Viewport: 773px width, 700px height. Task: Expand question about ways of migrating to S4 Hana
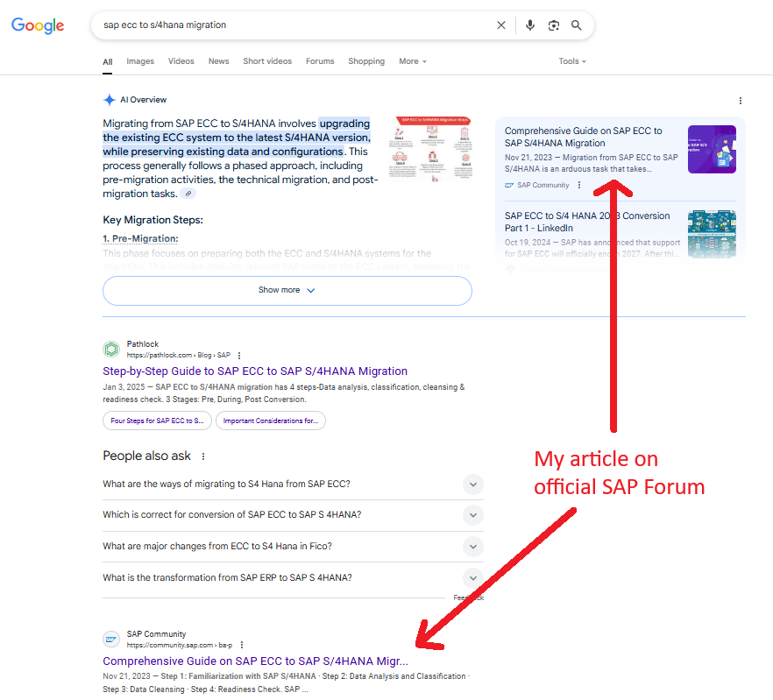pos(293,484)
